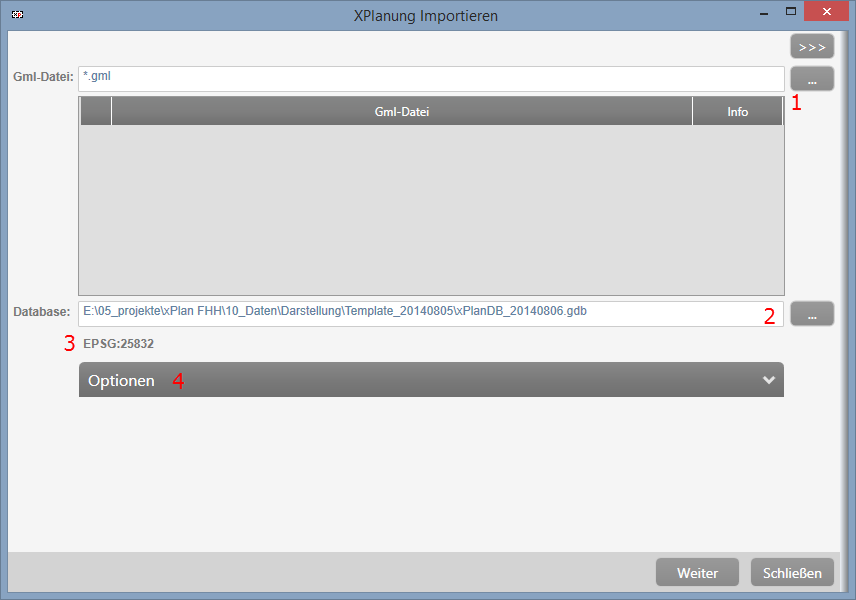Click the EPSG:25832 label
The image size is (856, 600).
(x=118, y=344)
